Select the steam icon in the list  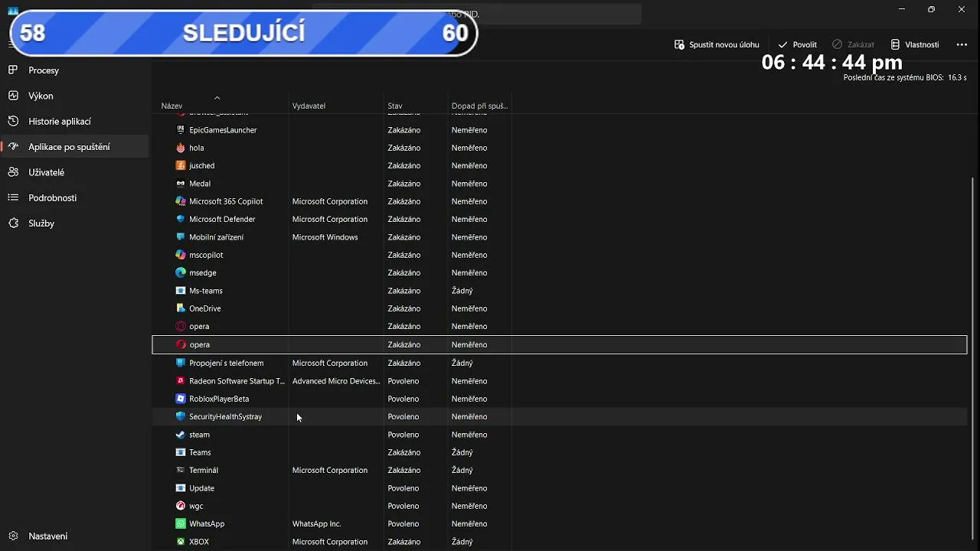coord(181,435)
